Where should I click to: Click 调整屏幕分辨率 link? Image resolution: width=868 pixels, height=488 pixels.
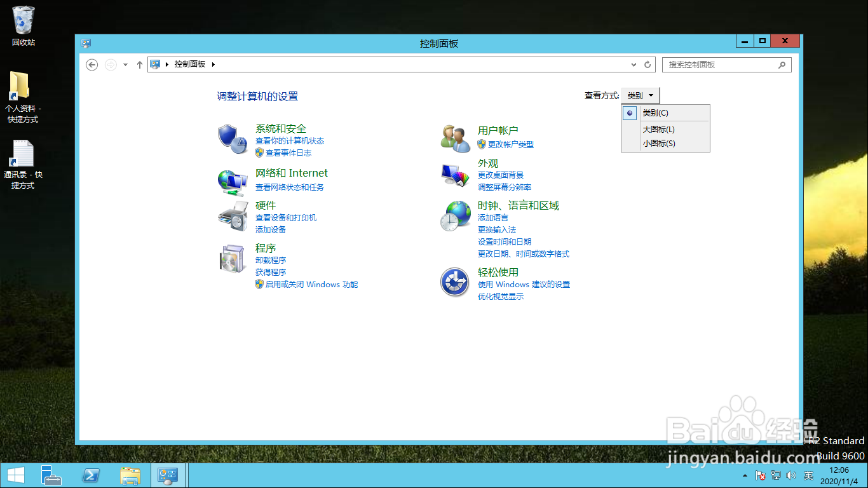(505, 187)
